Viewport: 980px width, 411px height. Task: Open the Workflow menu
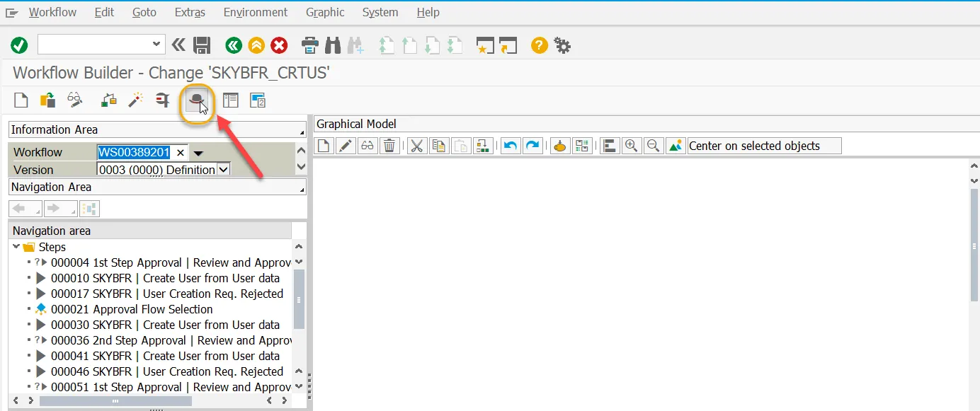[52, 12]
